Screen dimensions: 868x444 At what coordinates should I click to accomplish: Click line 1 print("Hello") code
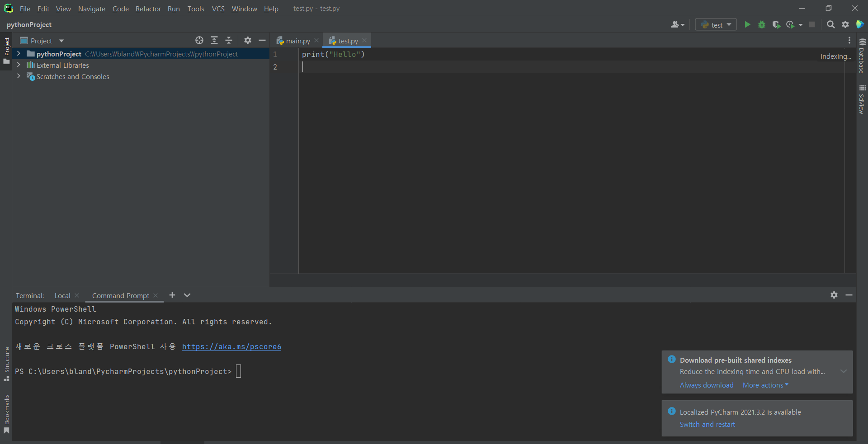click(333, 54)
